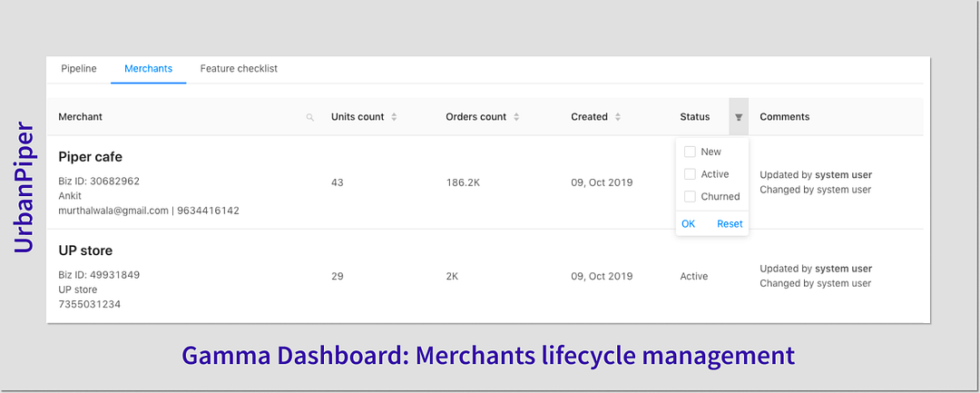Click orders count 2K

(x=452, y=276)
